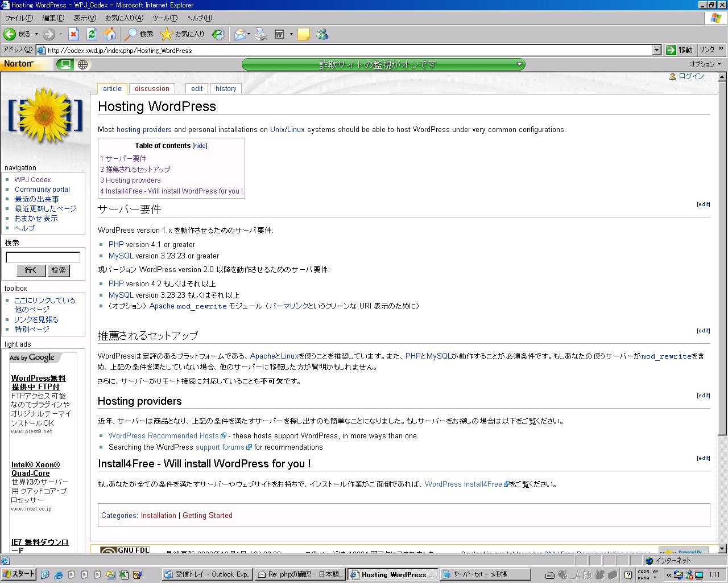
Task: Edit the サーバー要件 section
Action: tap(704, 204)
